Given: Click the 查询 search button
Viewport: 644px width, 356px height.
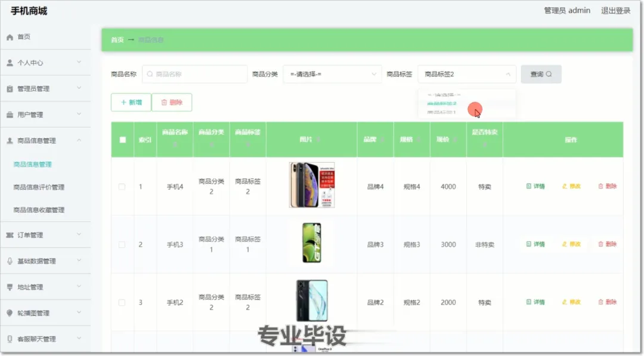Looking at the screenshot, I should click(x=541, y=75).
